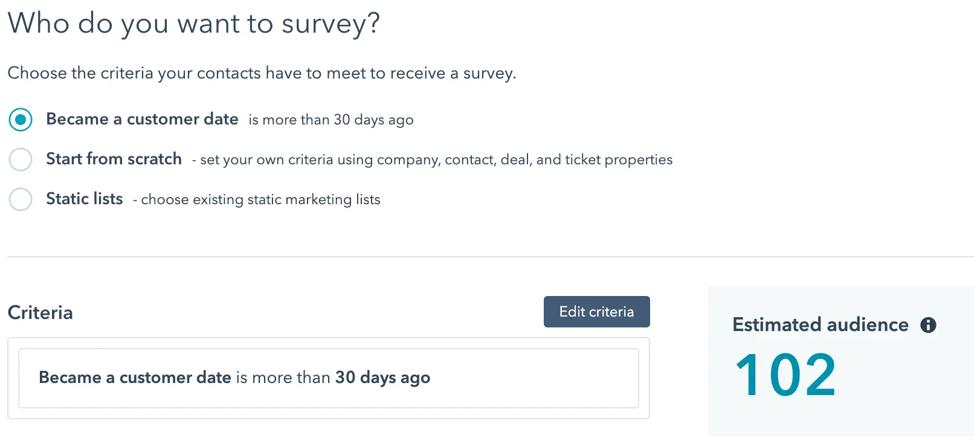Click the Static lists label
This screenshot has width=980, height=441.
(x=84, y=199)
